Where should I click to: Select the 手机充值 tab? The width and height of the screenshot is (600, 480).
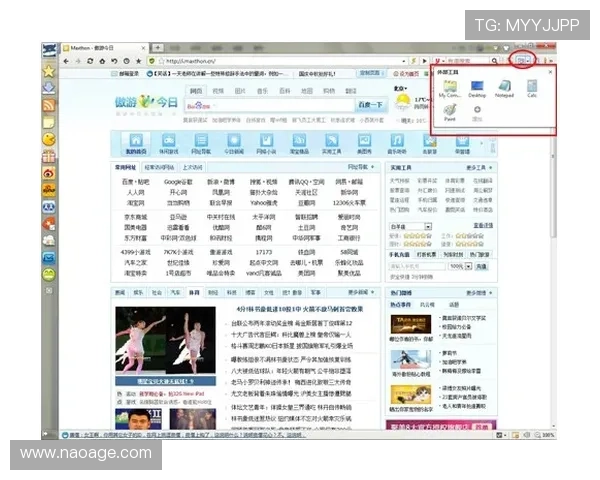coord(399,254)
